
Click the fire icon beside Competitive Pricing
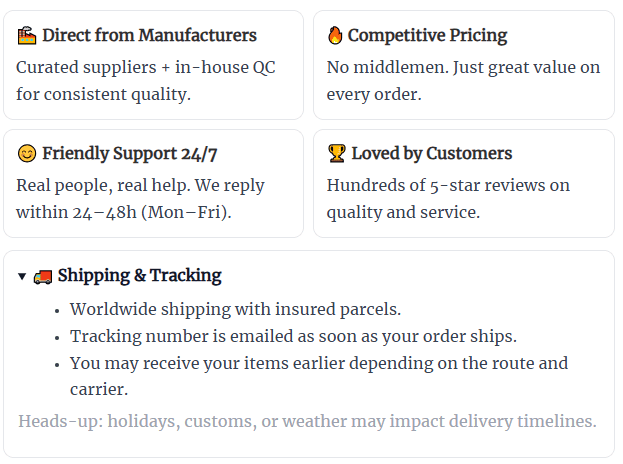[335, 36]
